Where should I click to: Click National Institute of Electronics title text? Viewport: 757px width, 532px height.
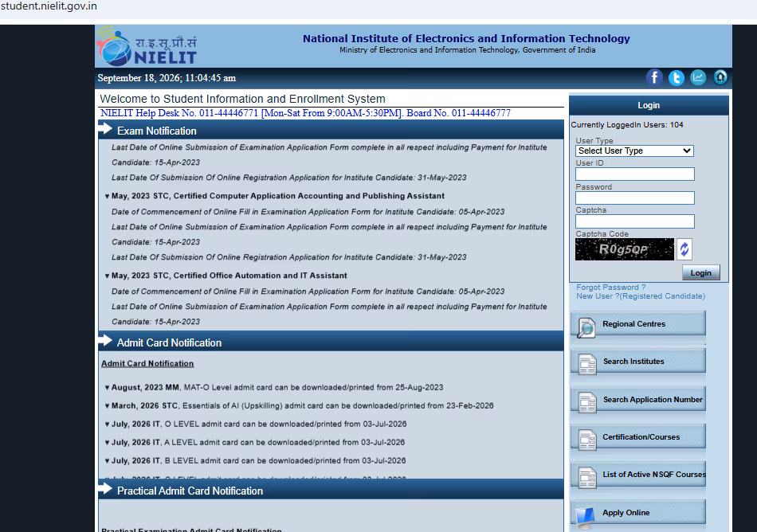(466, 38)
